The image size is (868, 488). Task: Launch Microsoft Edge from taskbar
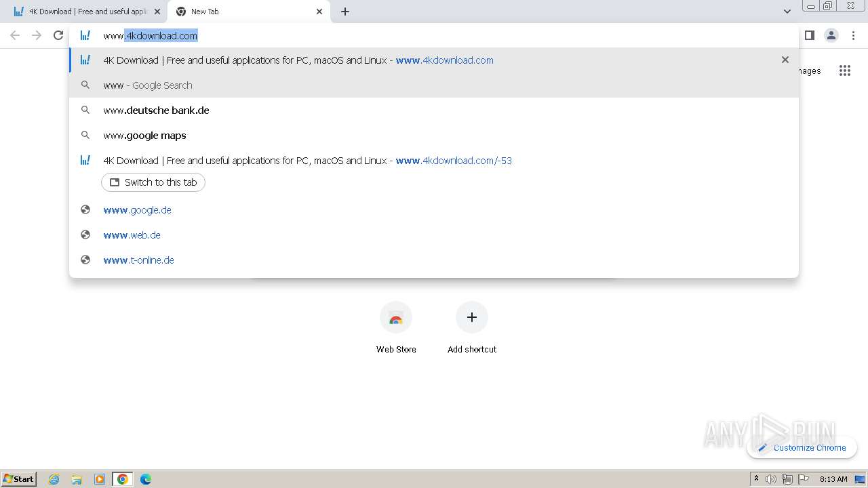click(146, 479)
